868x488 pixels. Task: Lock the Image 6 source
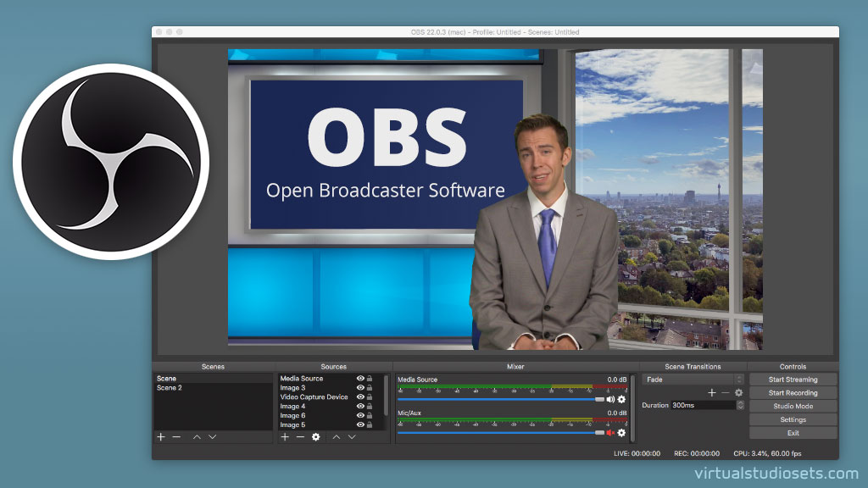370,415
